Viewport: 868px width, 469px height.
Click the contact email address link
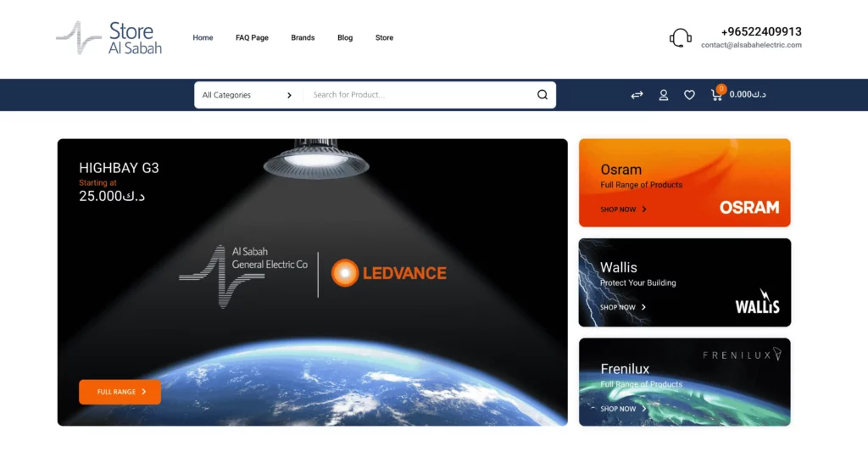coord(751,46)
